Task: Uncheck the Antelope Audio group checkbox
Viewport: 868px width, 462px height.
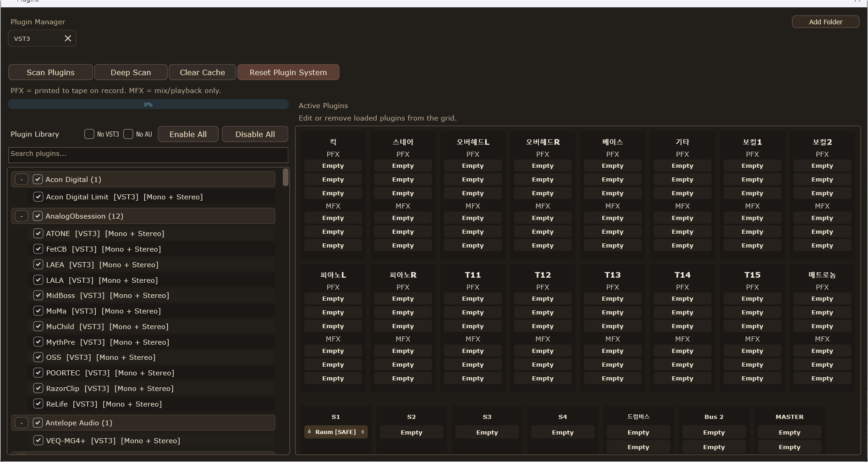Action: (38, 423)
